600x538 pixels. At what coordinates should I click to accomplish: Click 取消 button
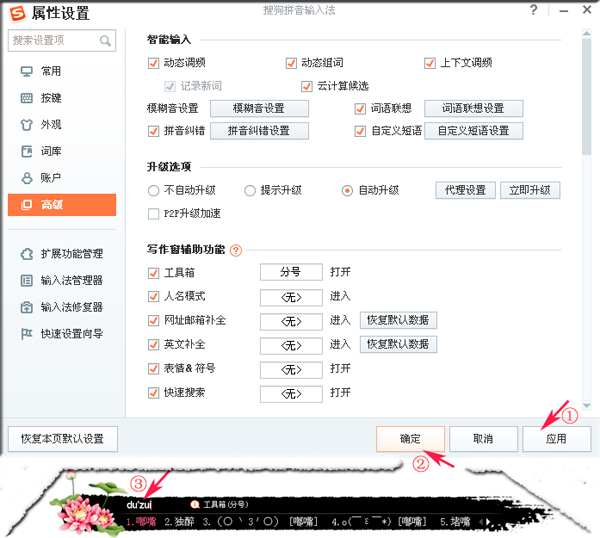(x=483, y=439)
